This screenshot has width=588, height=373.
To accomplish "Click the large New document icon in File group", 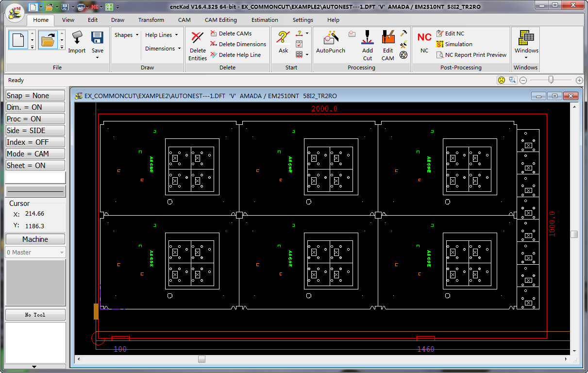I will (x=18, y=40).
